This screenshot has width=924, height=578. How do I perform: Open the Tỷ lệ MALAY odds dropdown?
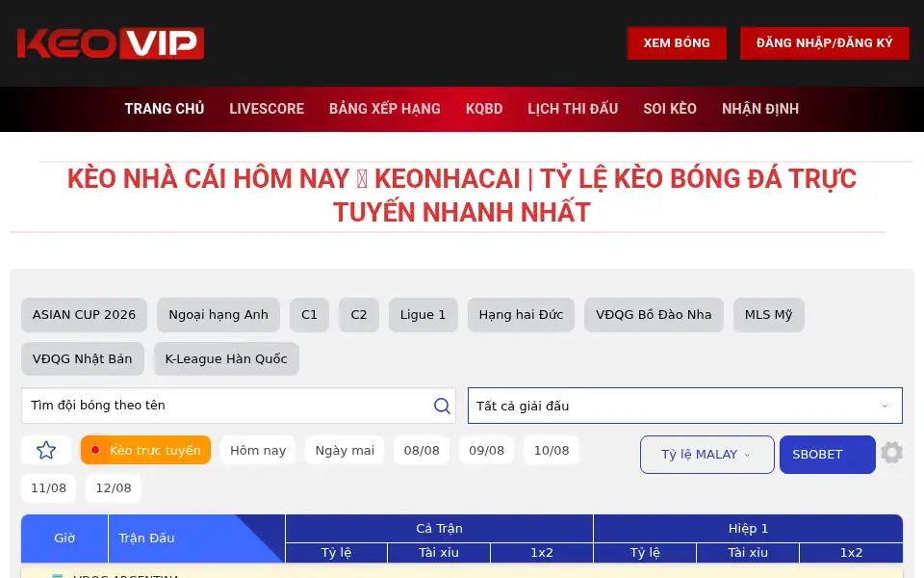point(707,455)
